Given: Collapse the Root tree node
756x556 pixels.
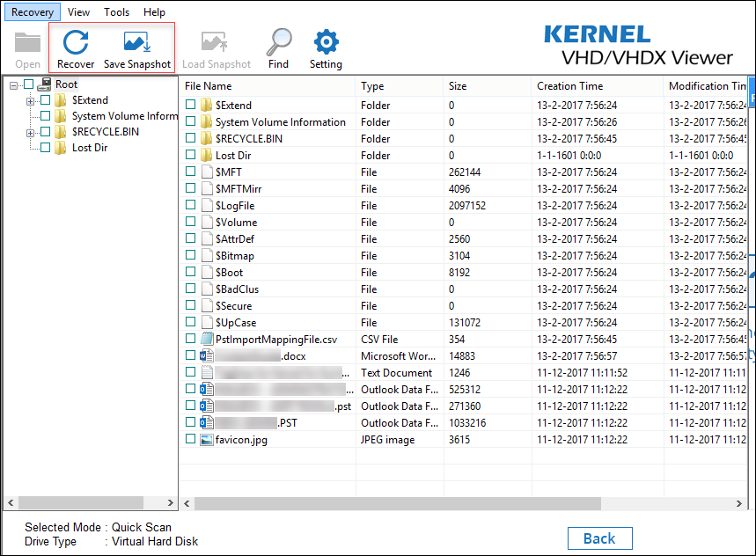Looking at the screenshot, I should coord(13,85).
